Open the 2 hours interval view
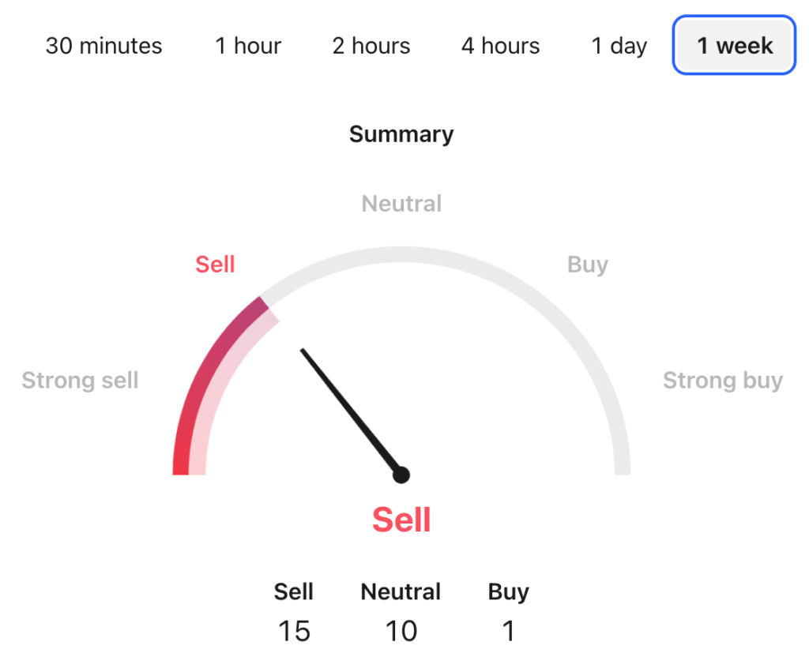The width and height of the screenshot is (809, 672). [371, 46]
